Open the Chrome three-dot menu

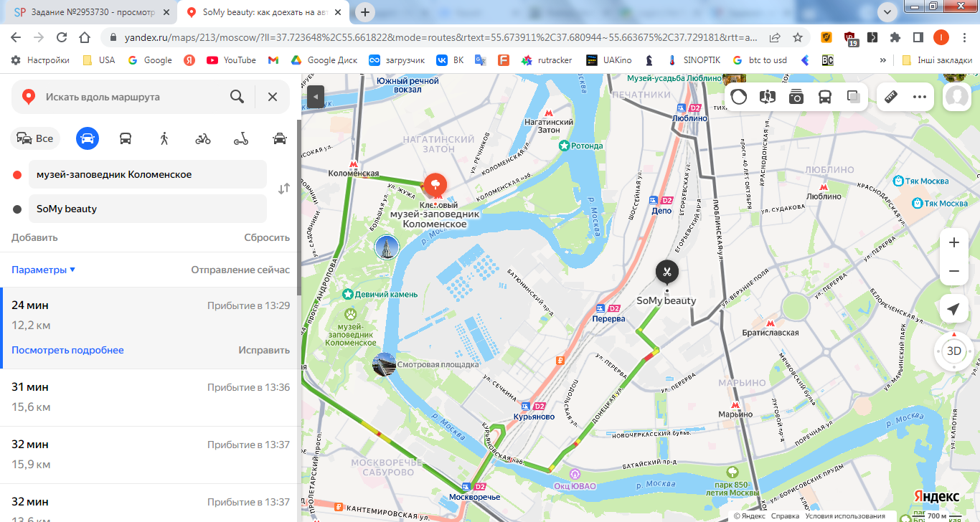[965, 37]
